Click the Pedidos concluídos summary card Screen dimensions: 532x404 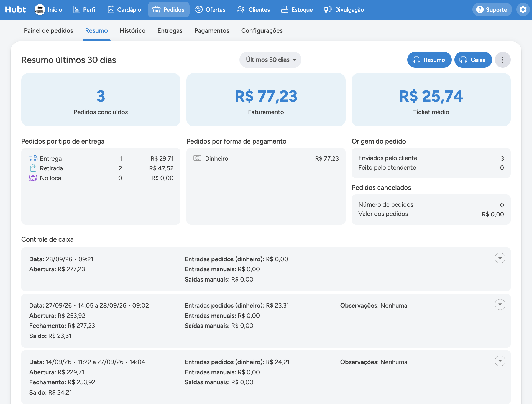pos(101,100)
